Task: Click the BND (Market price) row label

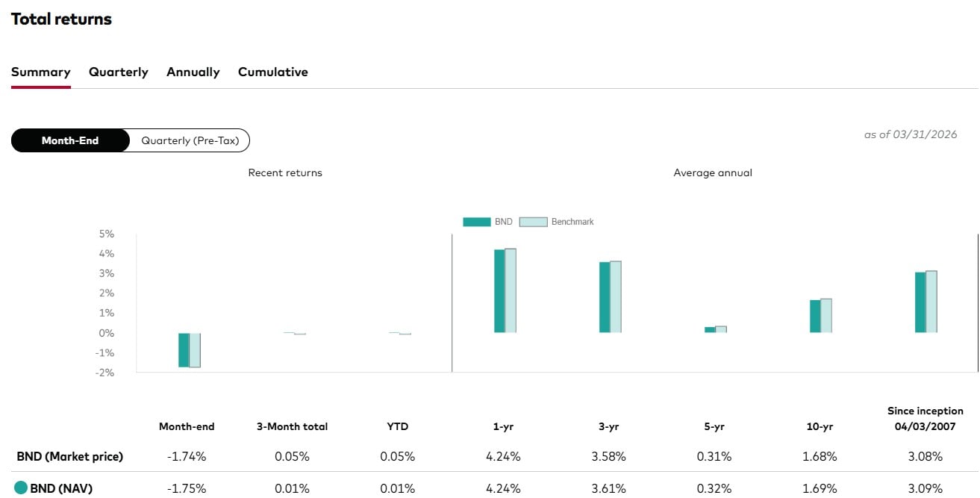Action: pos(68,456)
